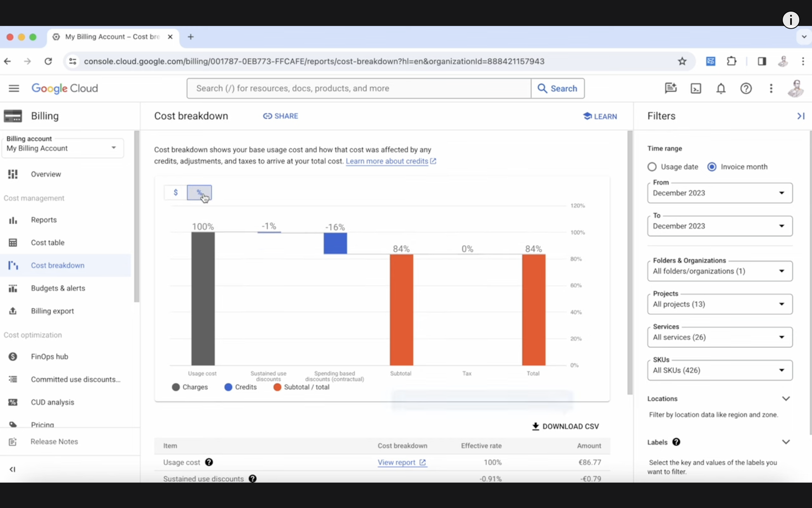The width and height of the screenshot is (812, 508).
Task: Click the orange Subtotal bar in chart
Action: [x=402, y=310]
